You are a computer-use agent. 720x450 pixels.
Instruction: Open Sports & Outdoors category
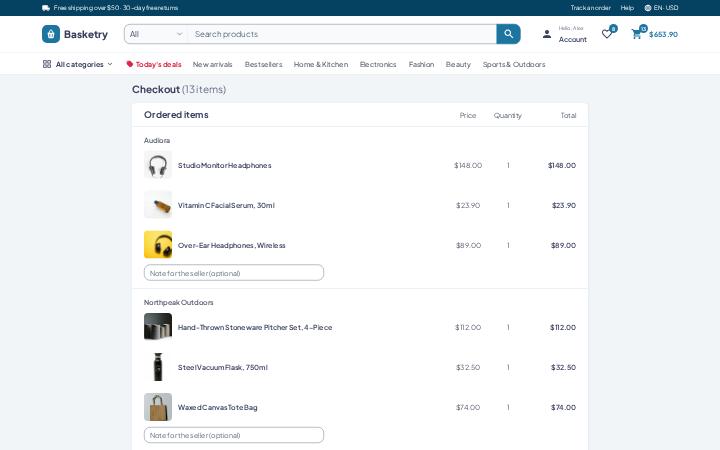514,64
